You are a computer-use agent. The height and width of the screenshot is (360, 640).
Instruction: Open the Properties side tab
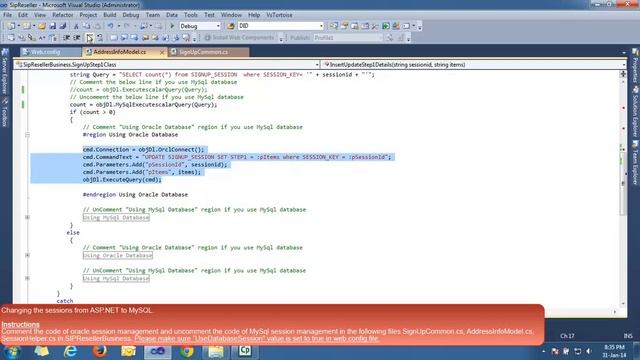[x=635, y=66]
